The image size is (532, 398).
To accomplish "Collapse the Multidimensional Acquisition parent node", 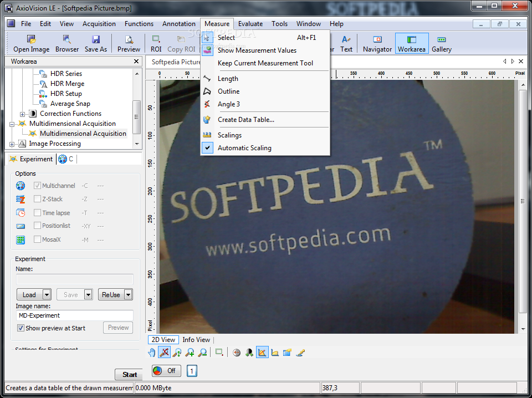I will 12,124.
